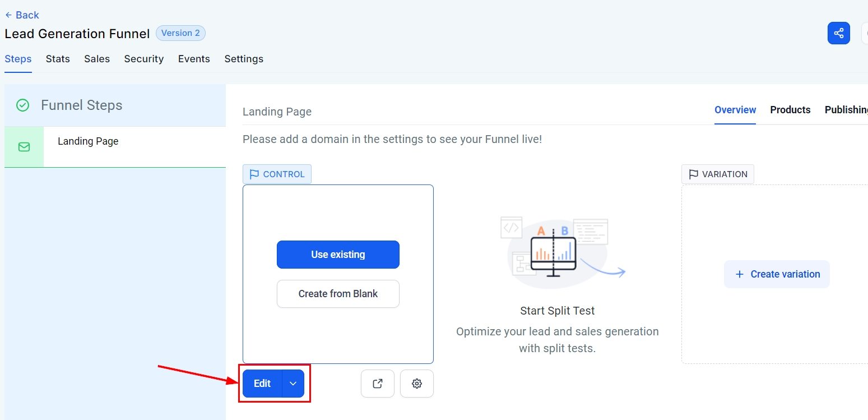Screen dimensions: 868x420
Task: Go back using the Back link
Action: click(22, 15)
